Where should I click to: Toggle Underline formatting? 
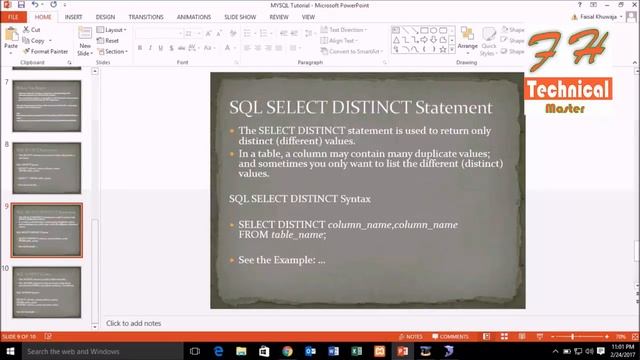161,48
